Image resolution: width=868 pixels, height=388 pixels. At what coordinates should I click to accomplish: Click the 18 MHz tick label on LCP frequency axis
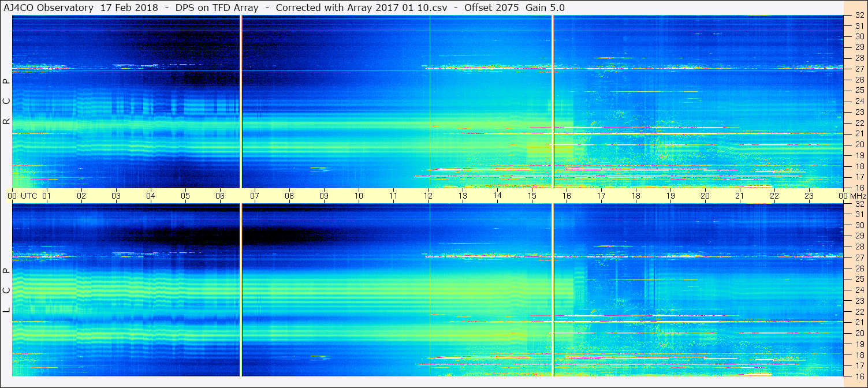click(x=859, y=355)
